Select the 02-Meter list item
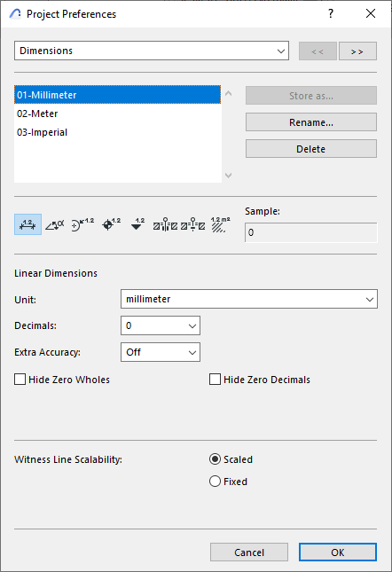 117,114
